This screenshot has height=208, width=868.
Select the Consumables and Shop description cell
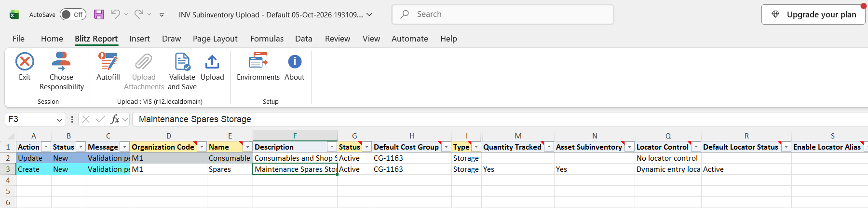pos(295,158)
